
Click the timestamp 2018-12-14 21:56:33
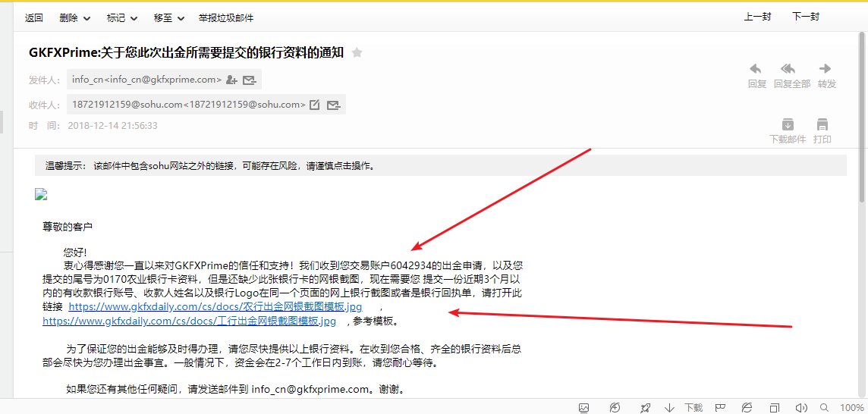tap(112, 126)
